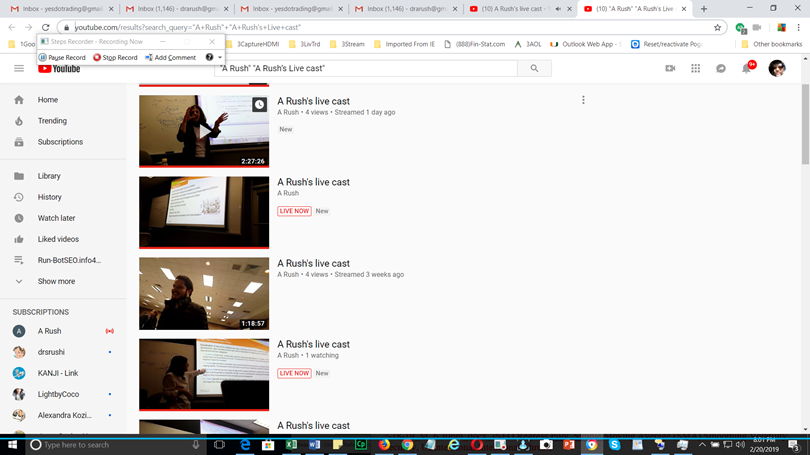Open the Other bookmarks folder
810x455 pixels.
[772, 44]
